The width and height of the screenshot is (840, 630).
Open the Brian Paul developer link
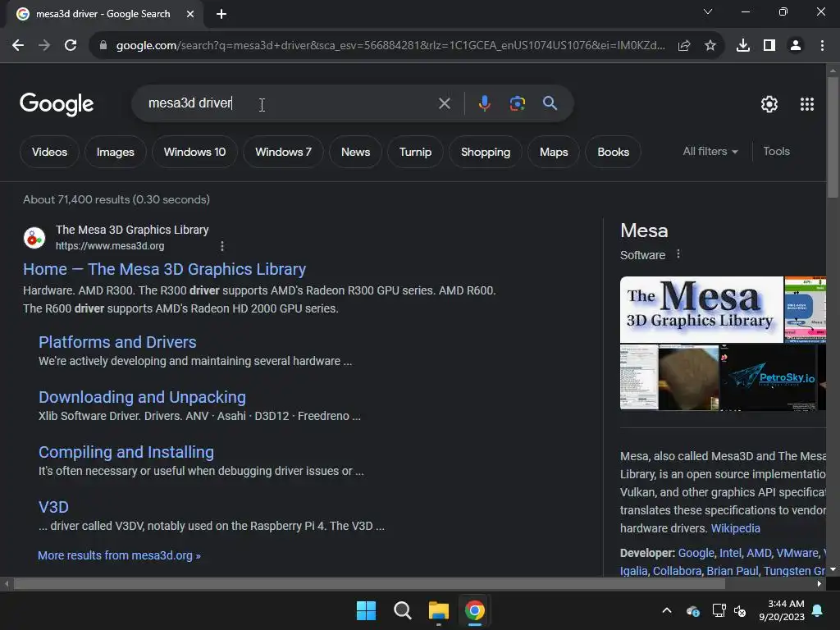click(x=733, y=571)
